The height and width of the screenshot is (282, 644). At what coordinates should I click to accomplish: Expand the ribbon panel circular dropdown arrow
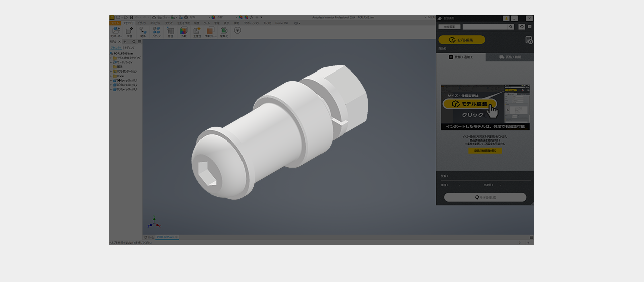(x=238, y=30)
